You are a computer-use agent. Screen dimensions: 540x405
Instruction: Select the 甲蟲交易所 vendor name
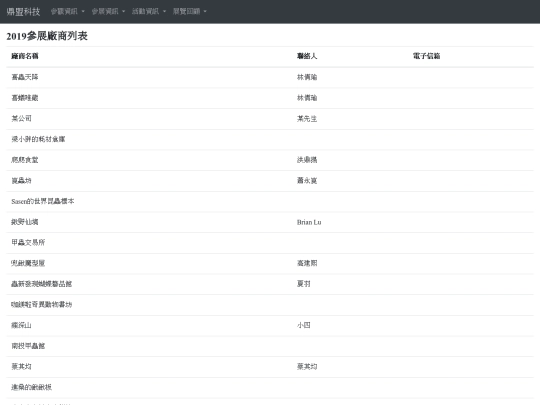pos(28,242)
